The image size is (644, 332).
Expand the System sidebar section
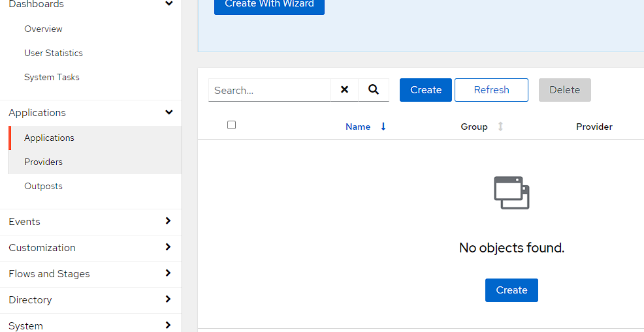point(168,325)
